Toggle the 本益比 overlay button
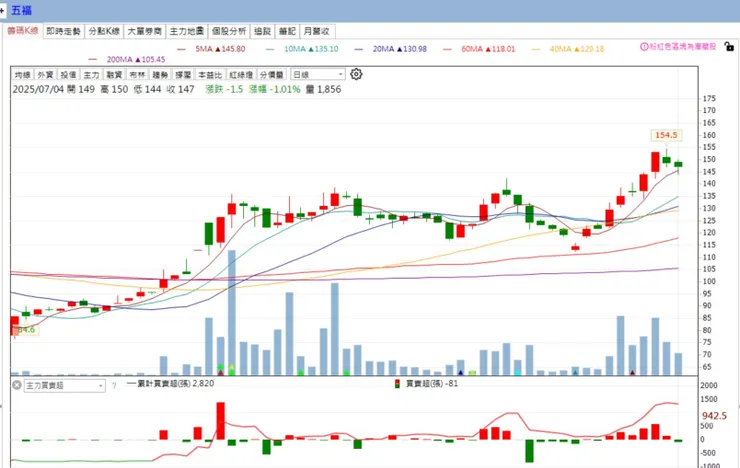The height and width of the screenshot is (468, 740). pos(210,75)
